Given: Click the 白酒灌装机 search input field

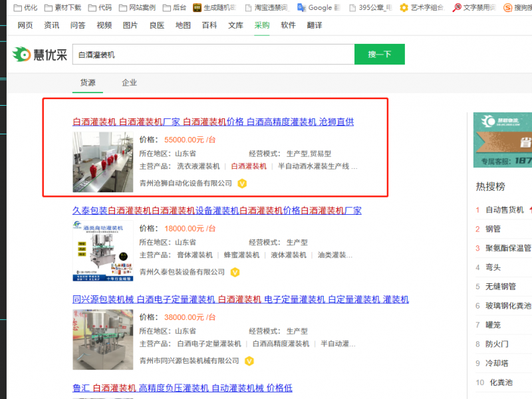Looking at the screenshot, I should 213,55.
